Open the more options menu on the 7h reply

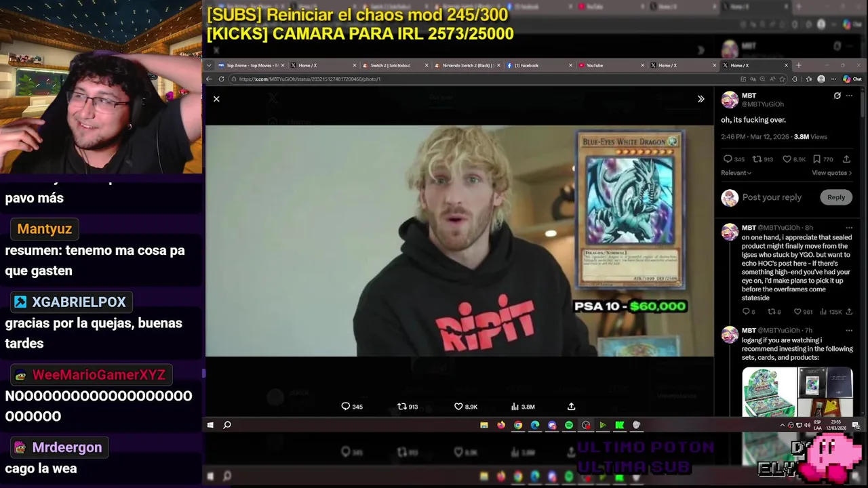849,331
